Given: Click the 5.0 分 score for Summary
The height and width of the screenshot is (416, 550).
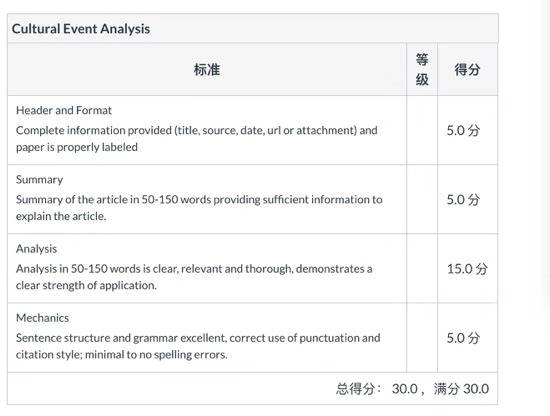Looking at the screenshot, I should click(463, 200).
